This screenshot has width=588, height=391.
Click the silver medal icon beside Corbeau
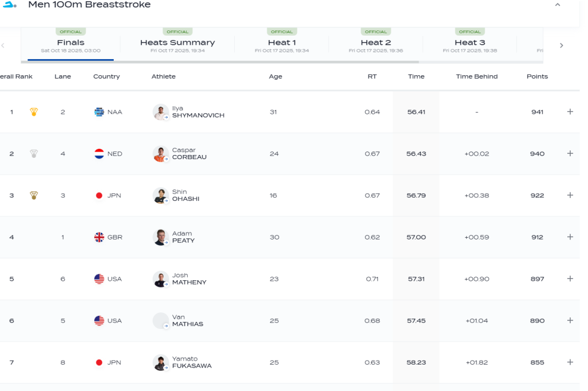[x=34, y=154]
